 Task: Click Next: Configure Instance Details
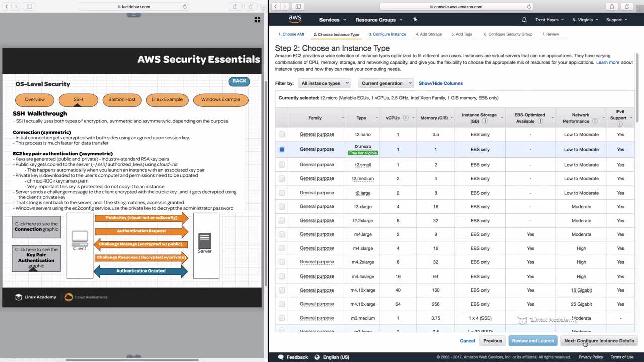tap(599, 341)
